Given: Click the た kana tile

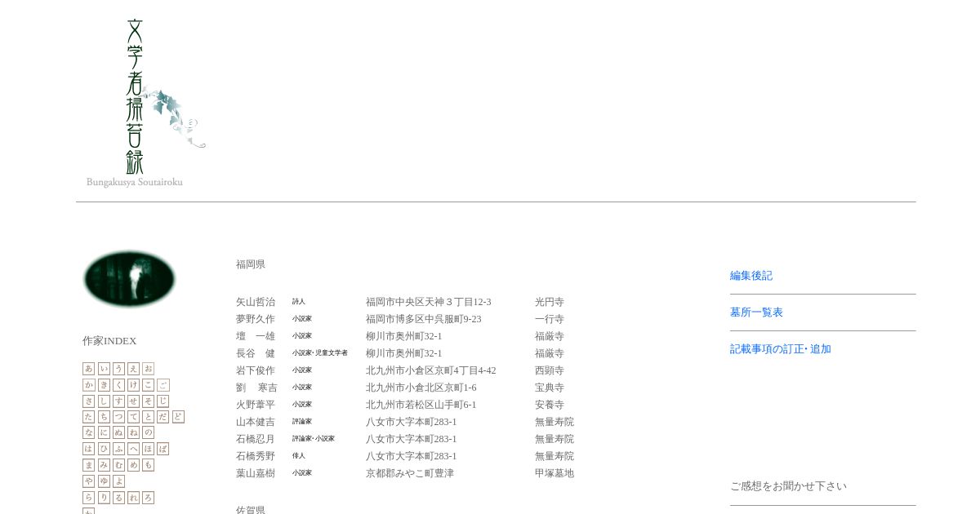Looking at the screenshot, I should coord(88,417).
